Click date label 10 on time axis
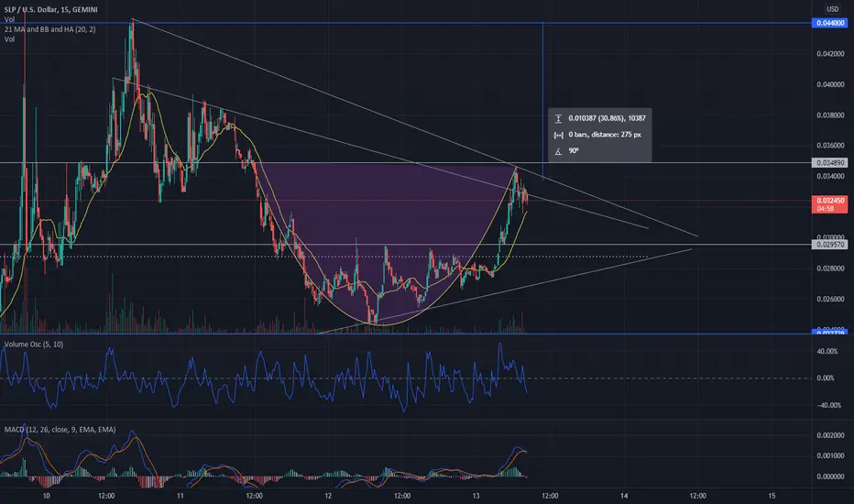The image size is (854, 504). pos(47,495)
